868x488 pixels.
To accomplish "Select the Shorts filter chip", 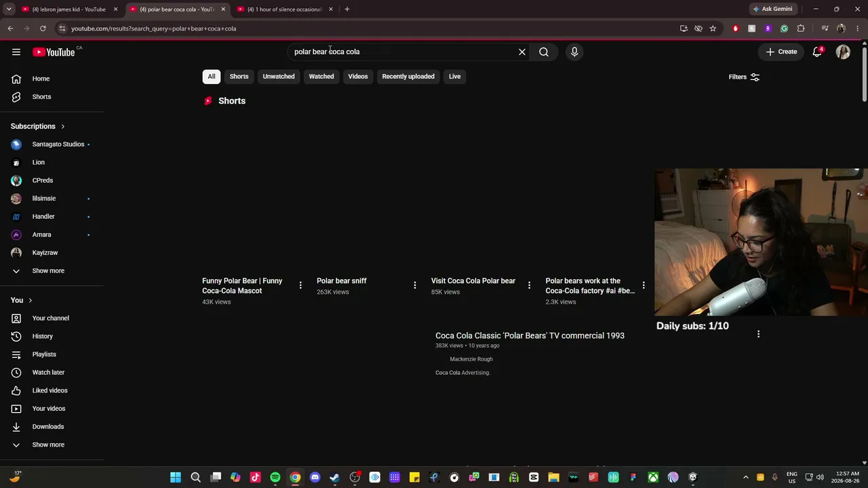I will 239,77.
